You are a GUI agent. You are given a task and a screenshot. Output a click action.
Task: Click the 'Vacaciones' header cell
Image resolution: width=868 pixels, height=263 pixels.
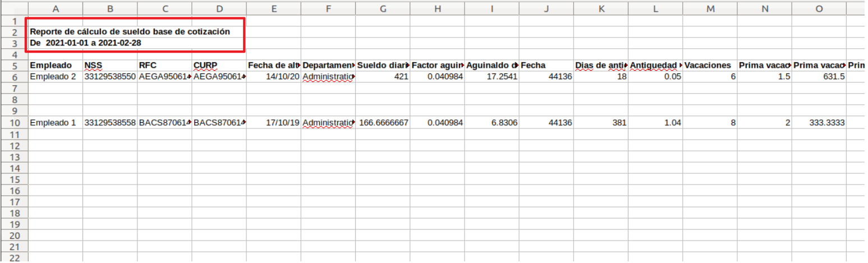point(709,66)
